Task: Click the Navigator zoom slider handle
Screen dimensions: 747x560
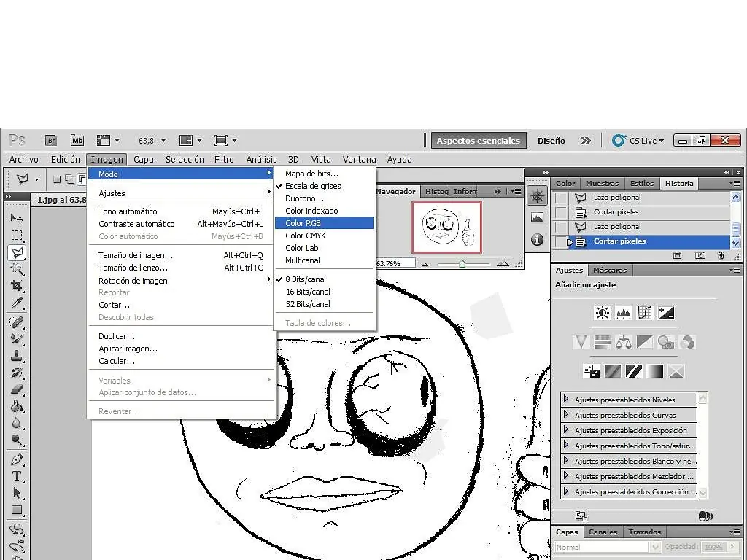Action: pos(462,264)
